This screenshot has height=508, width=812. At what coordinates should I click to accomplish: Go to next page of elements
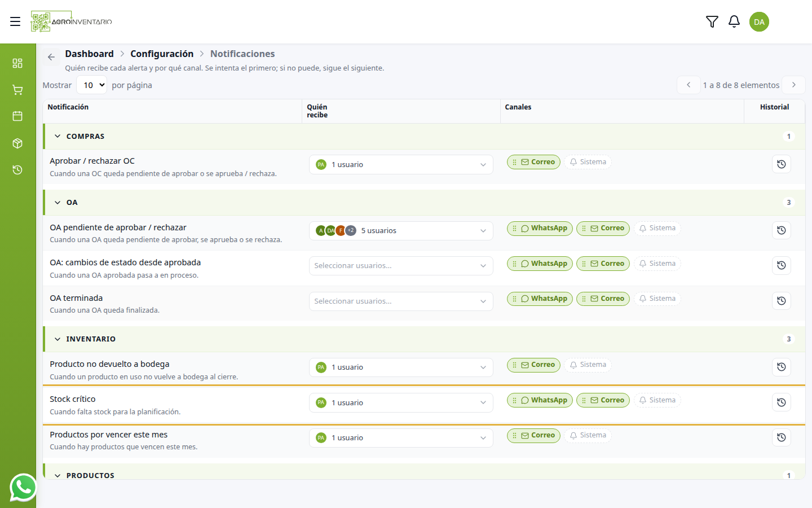(794, 85)
